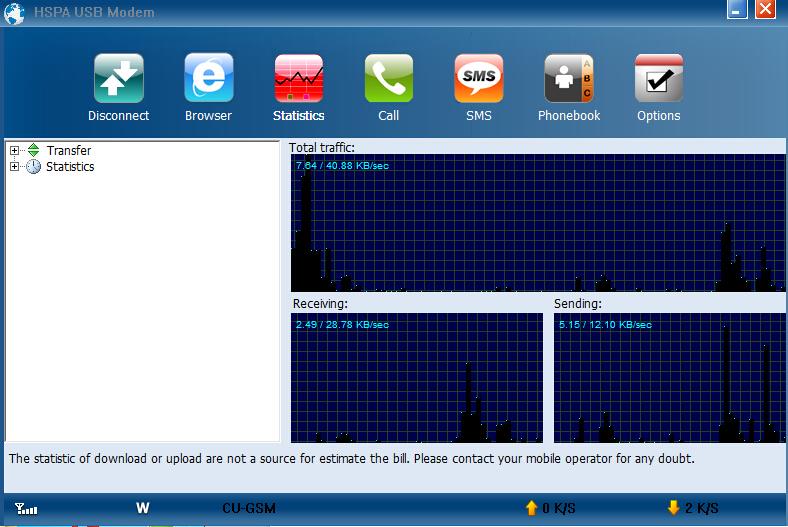Click the Total traffic graph
This screenshot has width=788, height=527.
[538, 223]
